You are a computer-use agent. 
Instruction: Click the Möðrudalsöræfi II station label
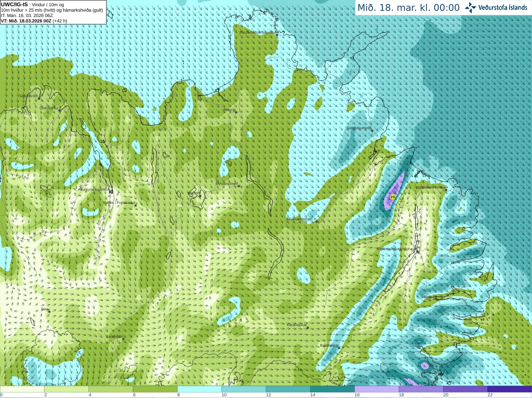pos(301,219)
